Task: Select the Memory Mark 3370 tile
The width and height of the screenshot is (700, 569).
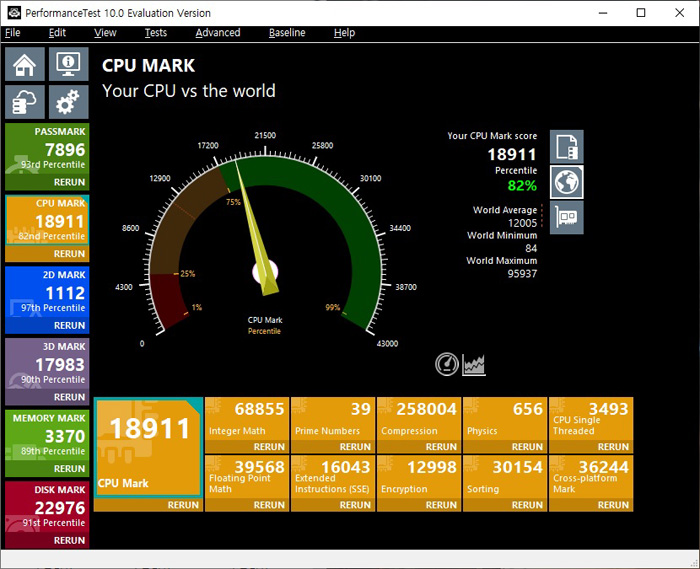Action: pyautogui.click(x=47, y=436)
